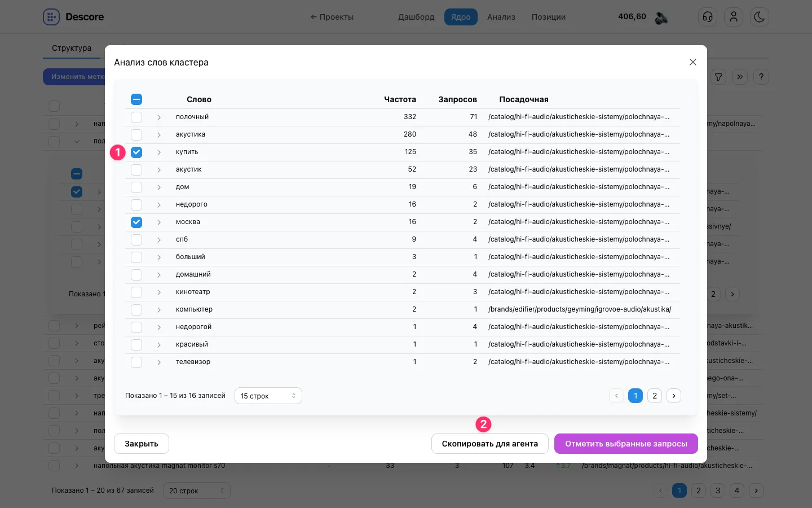Check the checkbox for полочный

point(136,117)
